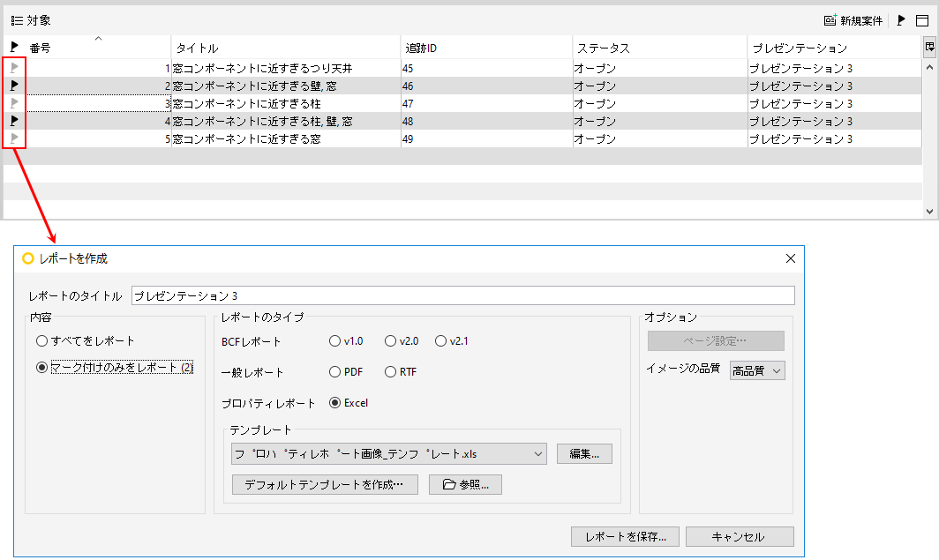939x560 pixels.
Task: Toggle the flag for row 3 近すぎる柱
Action: pos(14,103)
